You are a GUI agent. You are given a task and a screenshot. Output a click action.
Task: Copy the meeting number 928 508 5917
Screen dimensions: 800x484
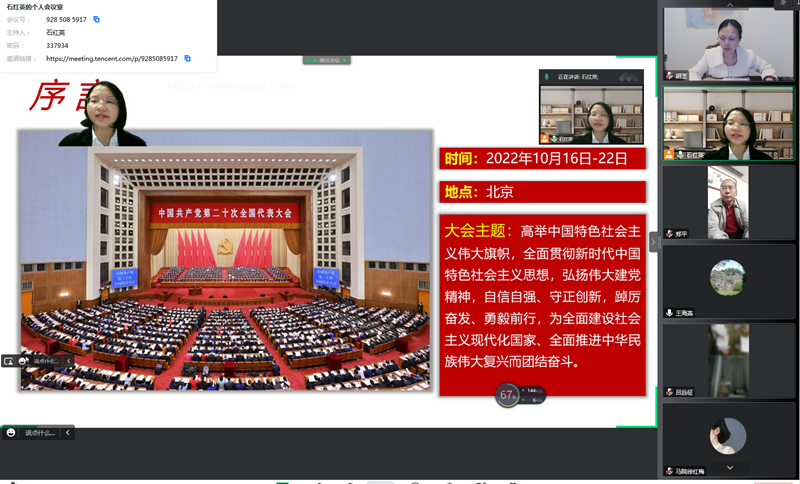(x=97, y=19)
